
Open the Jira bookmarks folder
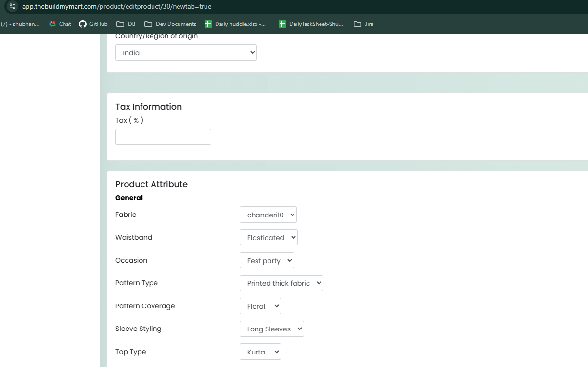(x=364, y=24)
